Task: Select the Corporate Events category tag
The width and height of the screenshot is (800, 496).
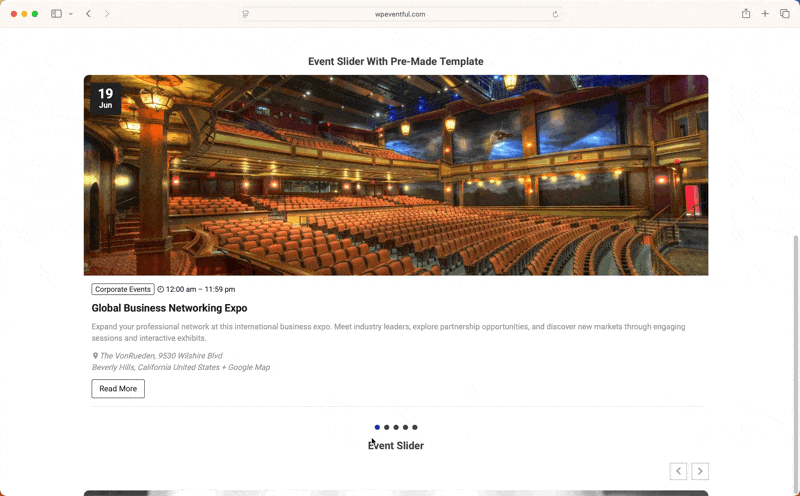Action: pyautogui.click(x=123, y=289)
